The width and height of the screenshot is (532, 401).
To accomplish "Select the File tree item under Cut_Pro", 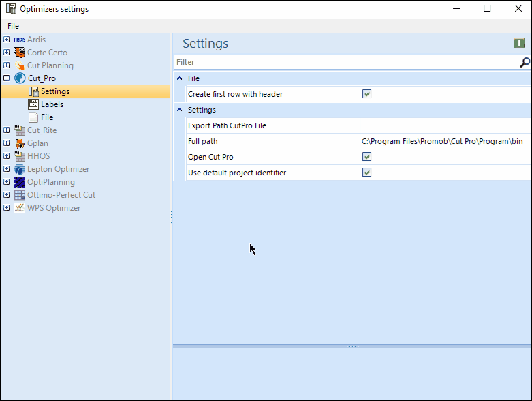I will point(47,117).
